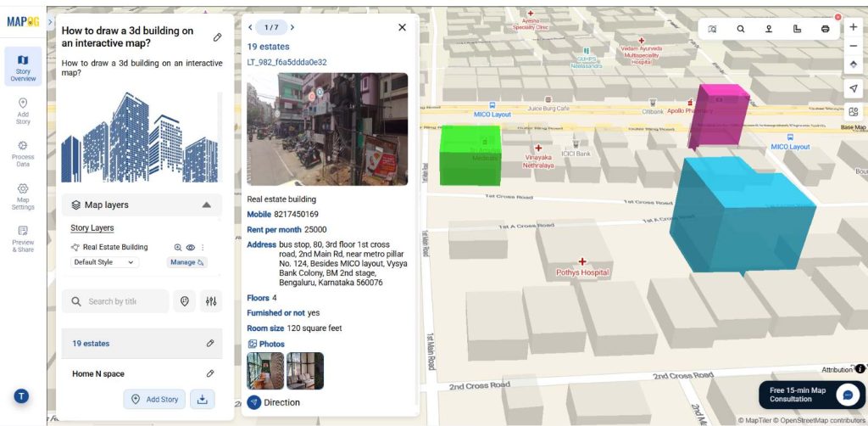868x426 pixels.
Task: Open the Default Style dropdown
Action: coord(104,262)
